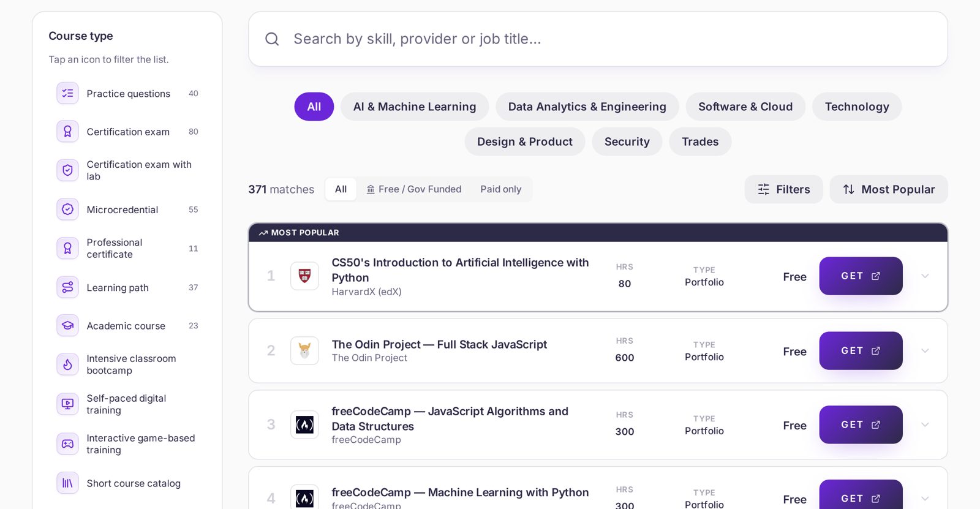
Task: Filter by Learning path icon
Action: point(67,287)
